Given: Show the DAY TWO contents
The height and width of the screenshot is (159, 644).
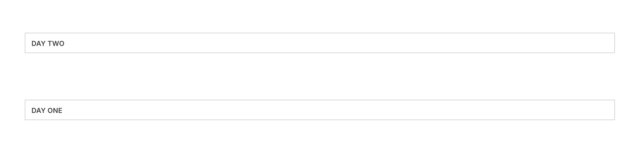Looking at the screenshot, I should point(320,43).
